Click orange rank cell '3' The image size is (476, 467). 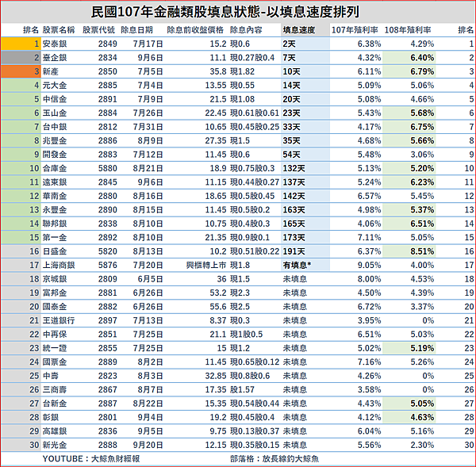click(21, 71)
